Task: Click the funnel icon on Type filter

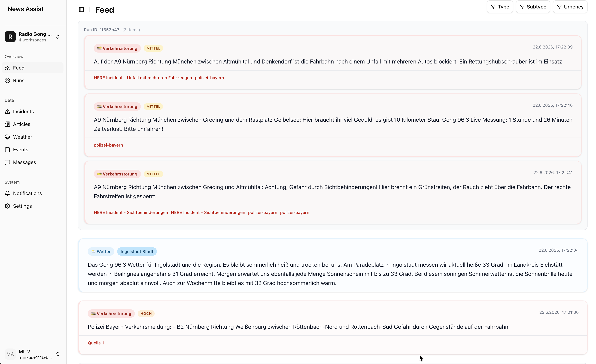Action: click(493, 7)
